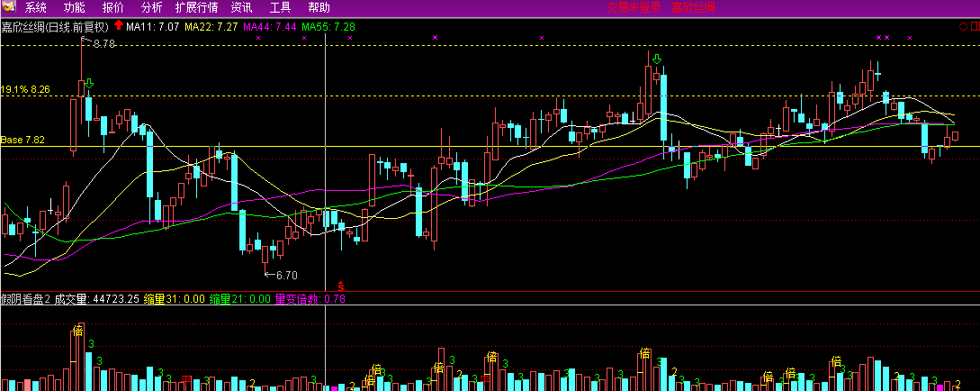Click the red S marker below the crosshair
This screenshot has height=391, width=980.
tap(341, 286)
